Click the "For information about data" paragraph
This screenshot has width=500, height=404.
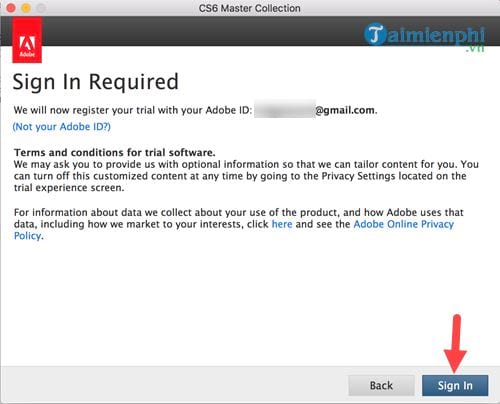239,224
